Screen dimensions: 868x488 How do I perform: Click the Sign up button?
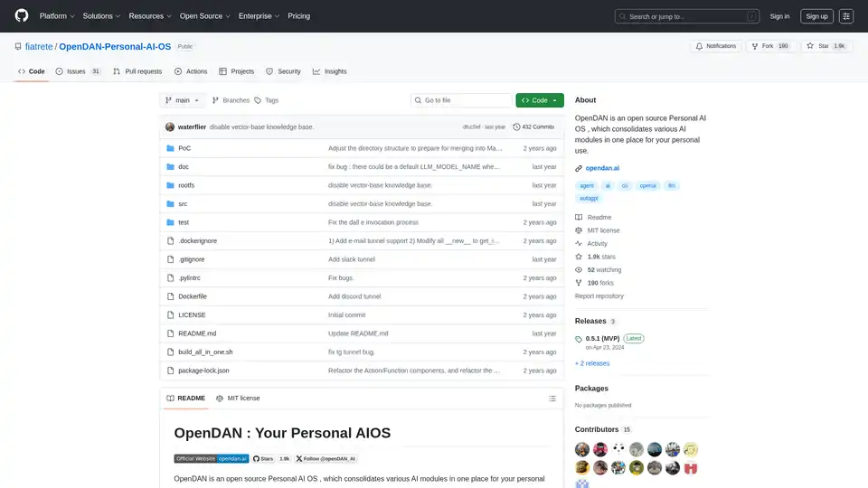click(x=816, y=16)
